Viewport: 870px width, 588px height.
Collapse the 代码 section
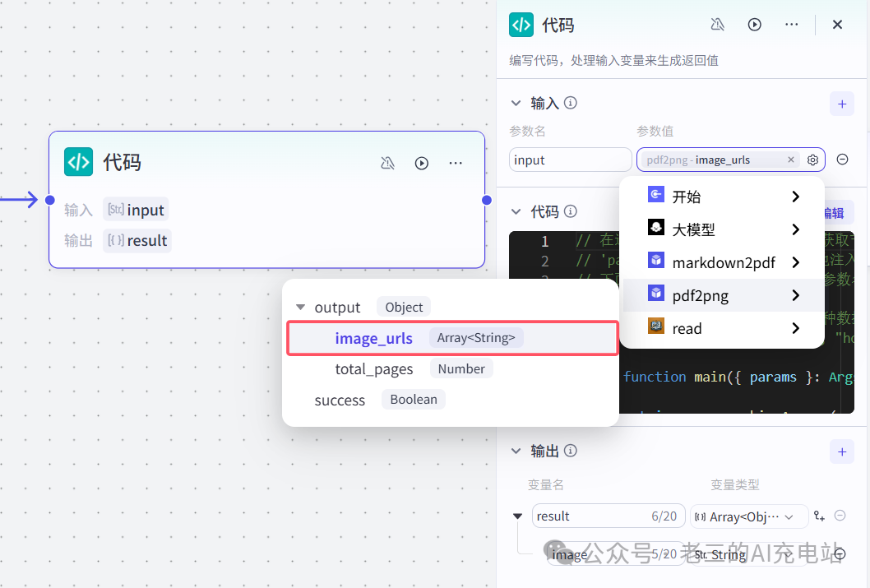516,211
